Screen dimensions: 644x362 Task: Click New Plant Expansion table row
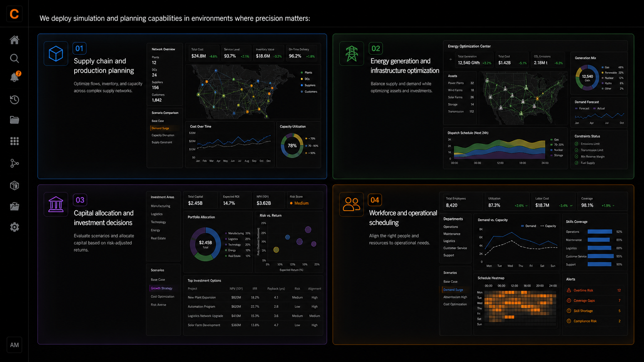(x=254, y=297)
